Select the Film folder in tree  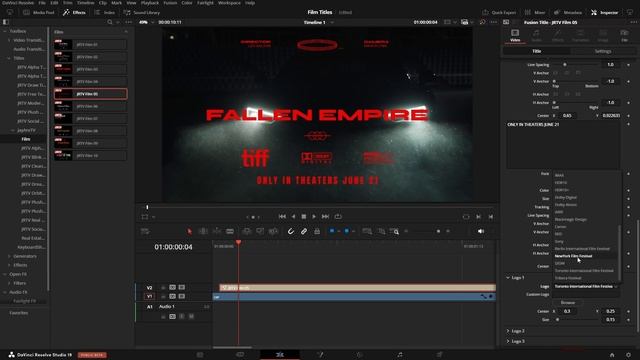pos(26,139)
